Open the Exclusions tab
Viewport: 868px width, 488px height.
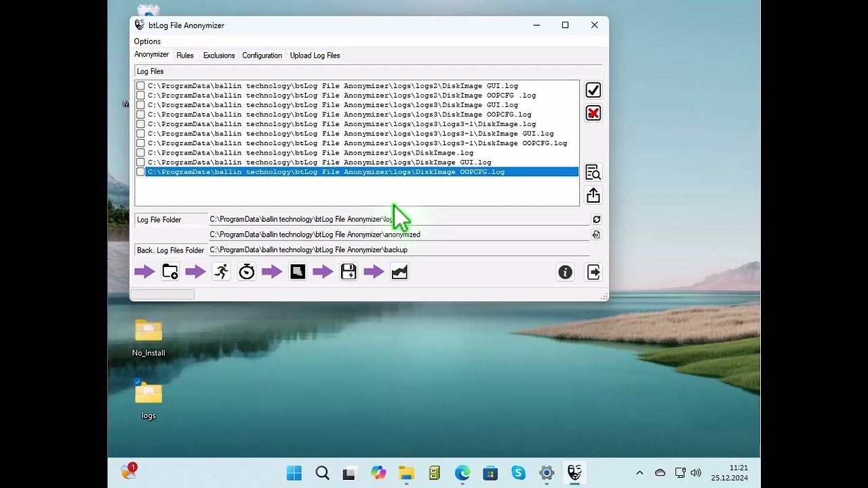(219, 56)
